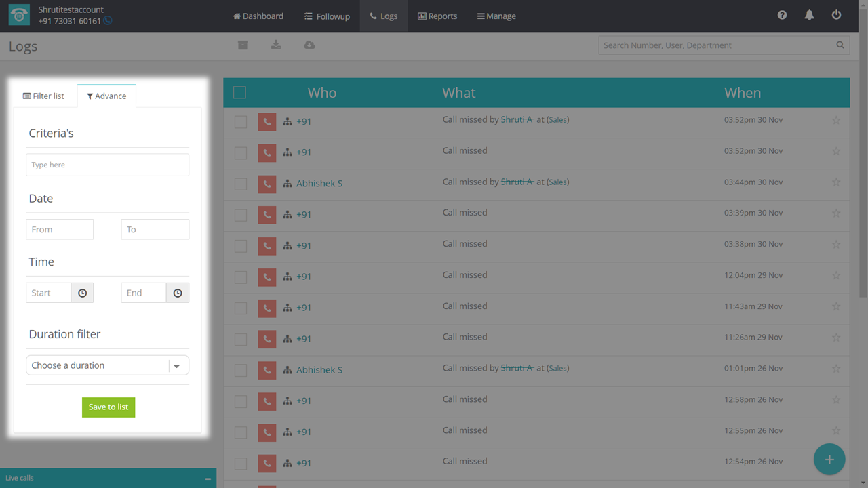
Task: Expand the Choose a duration dropdown
Action: point(176,365)
